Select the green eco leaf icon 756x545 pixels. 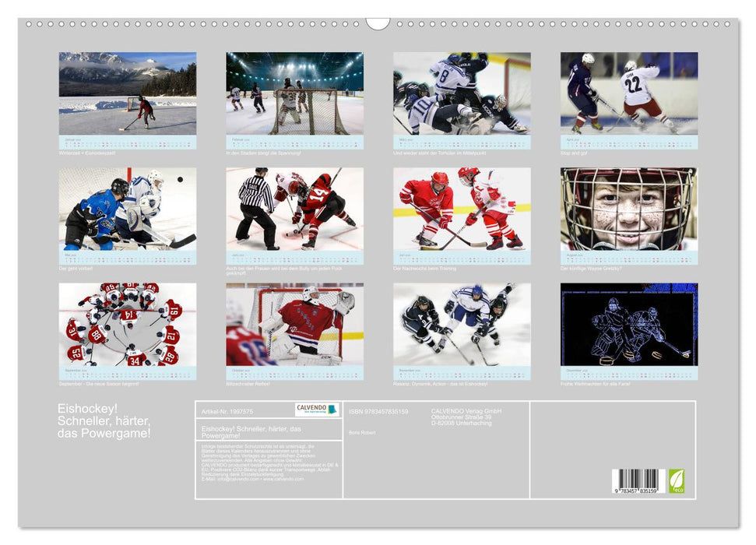click(677, 483)
